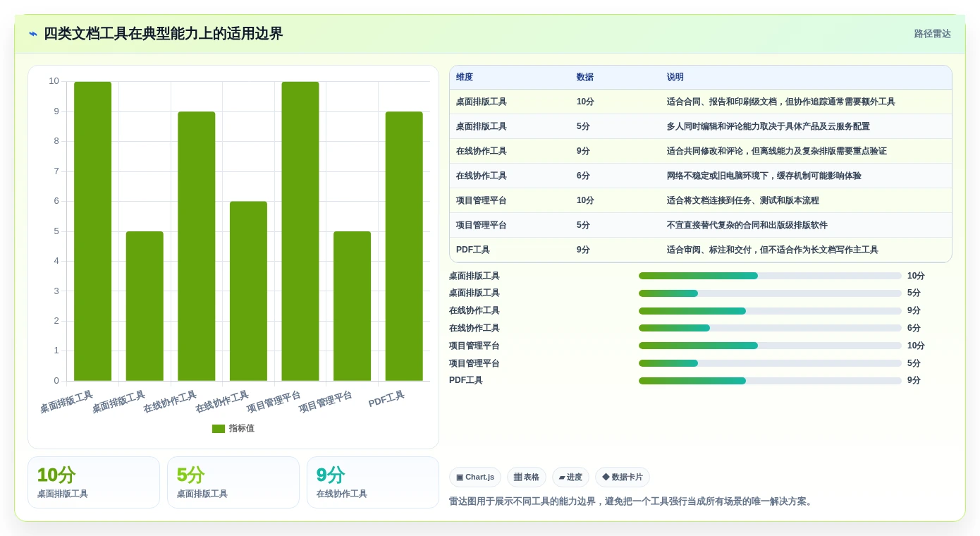980x536 pixels.
Task: Select table row 适合合同、报告和印刷级文档
Action: [x=701, y=102]
